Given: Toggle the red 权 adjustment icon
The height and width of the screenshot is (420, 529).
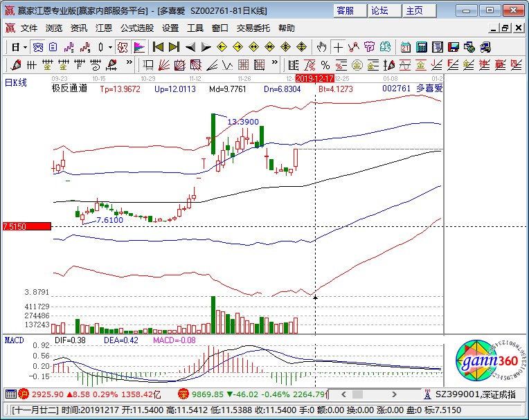Looking at the screenshot, I should point(123,47).
